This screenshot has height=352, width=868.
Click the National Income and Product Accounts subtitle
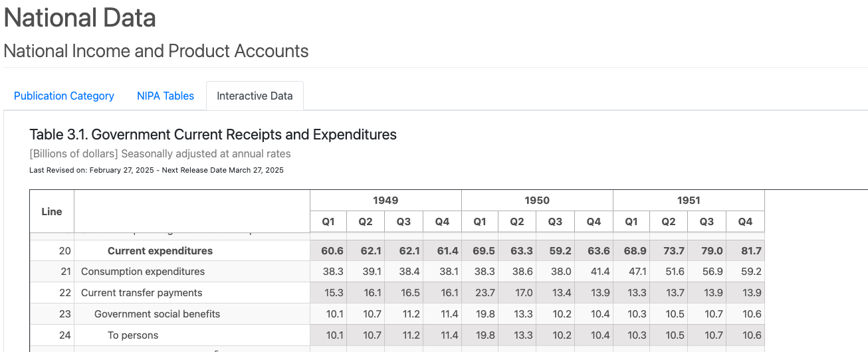click(x=156, y=51)
